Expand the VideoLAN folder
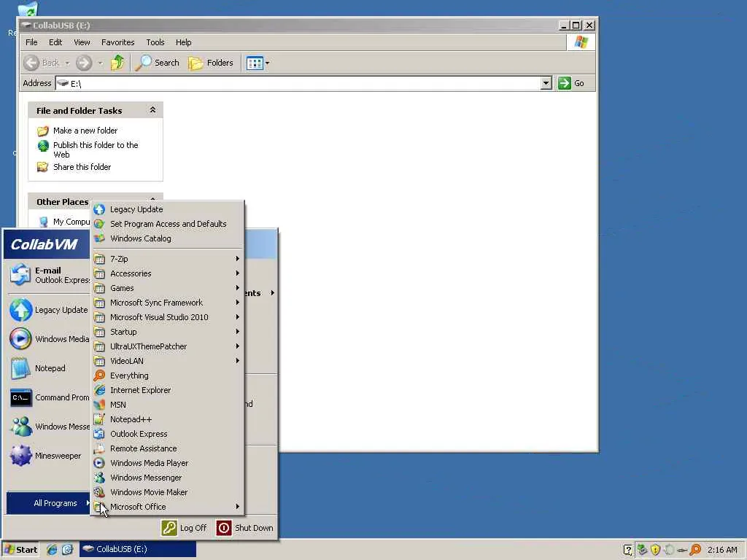Viewport: 747px width, 560px height. pos(167,361)
